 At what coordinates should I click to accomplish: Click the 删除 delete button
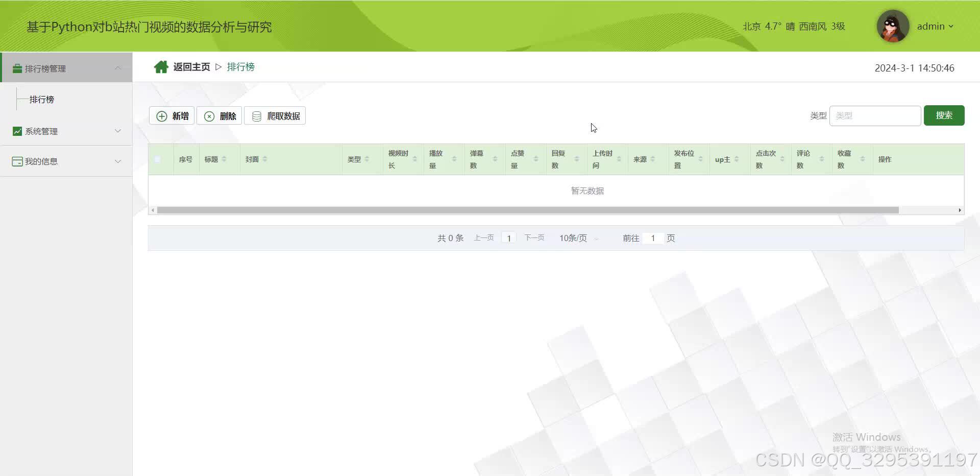219,116
